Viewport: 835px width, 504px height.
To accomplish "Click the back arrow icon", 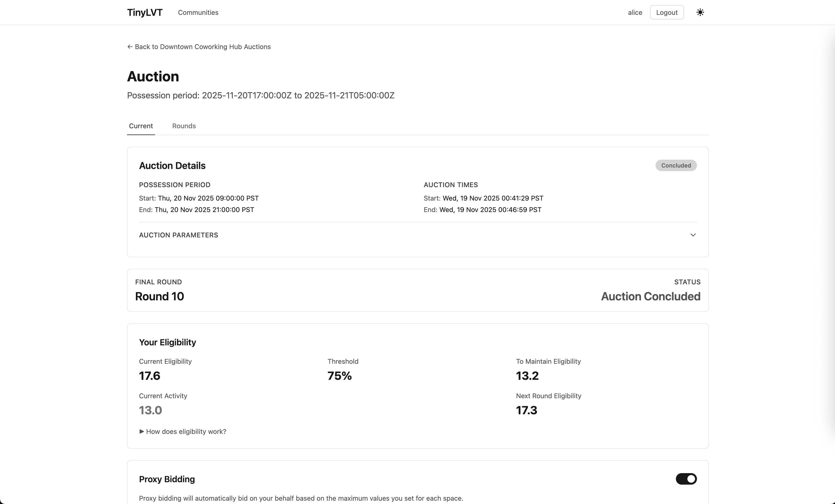I will pos(130,47).
